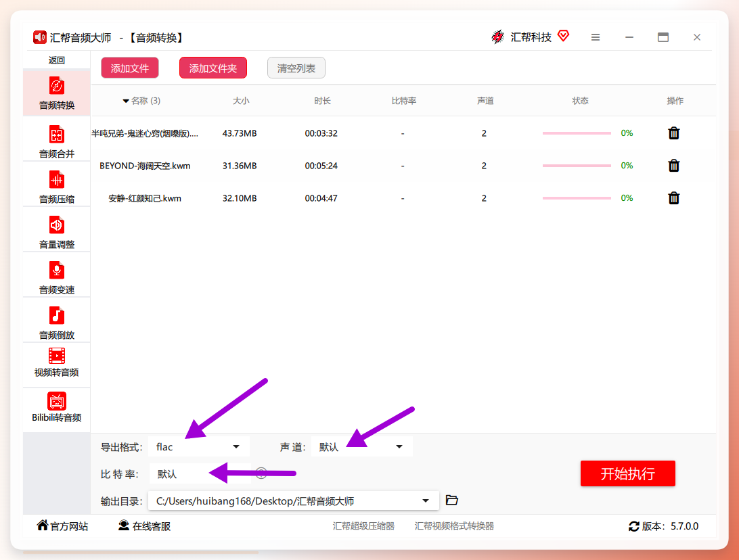Expand the 导出格式 flac dropdown
739x560 pixels.
point(199,446)
